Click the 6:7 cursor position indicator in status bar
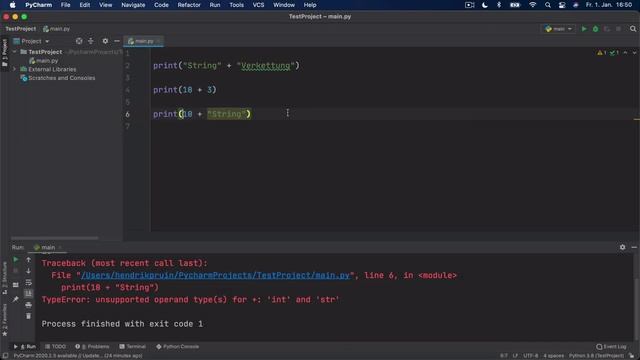The image size is (640, 360). point(504,356)
